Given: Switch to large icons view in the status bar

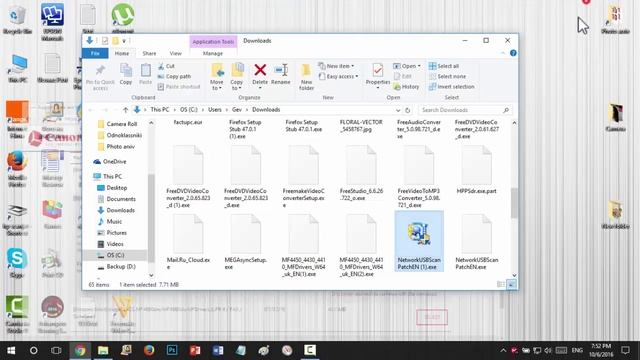Looking at the screenshot, I should coord(511,284).
